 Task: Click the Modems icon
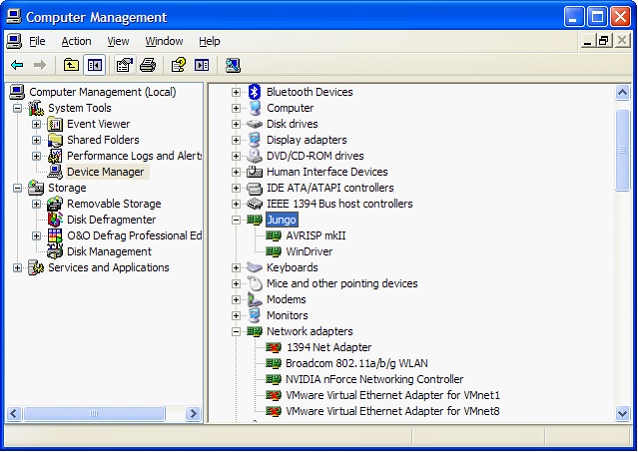click(x=254, y=299)
